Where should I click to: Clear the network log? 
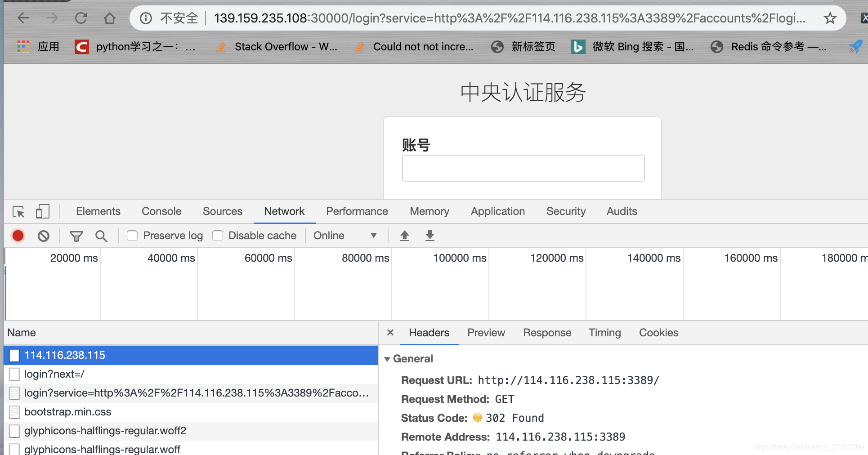44,236
